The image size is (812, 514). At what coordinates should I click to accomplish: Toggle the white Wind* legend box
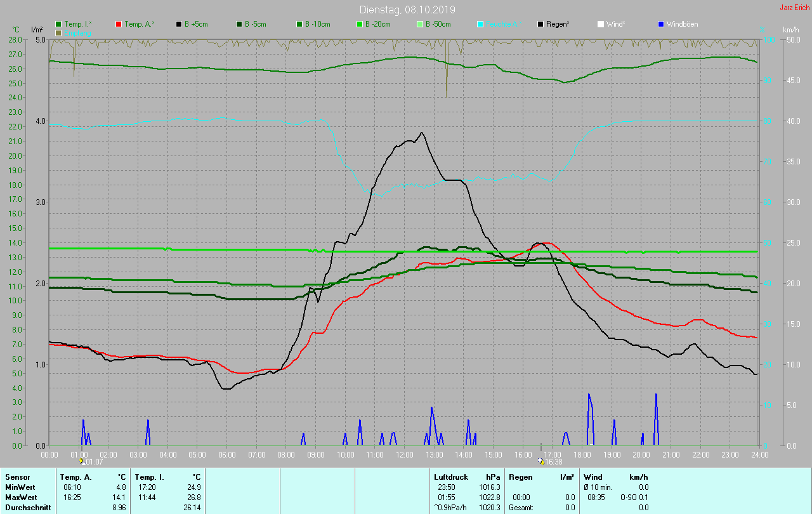point(600,24)
